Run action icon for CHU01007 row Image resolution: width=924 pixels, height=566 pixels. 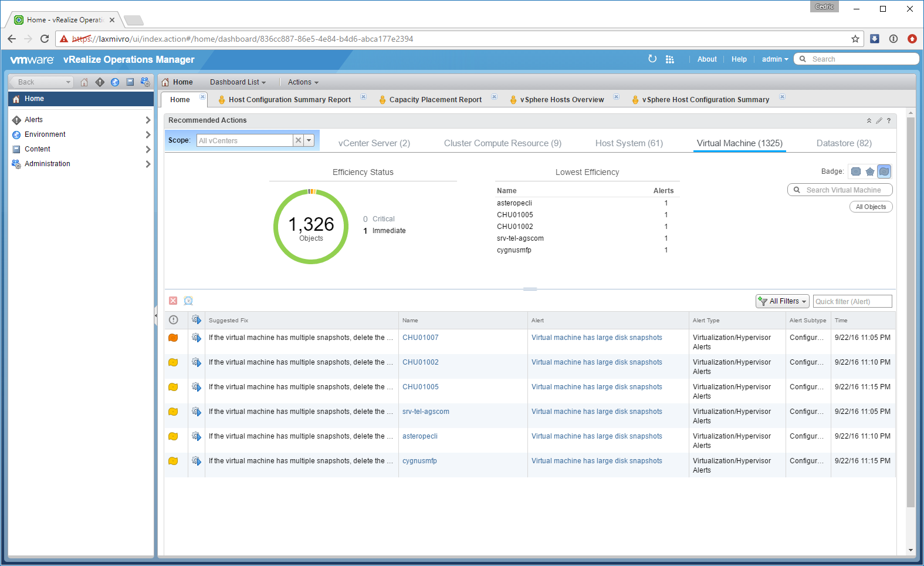pyautogui.click(x=197, y=338)
